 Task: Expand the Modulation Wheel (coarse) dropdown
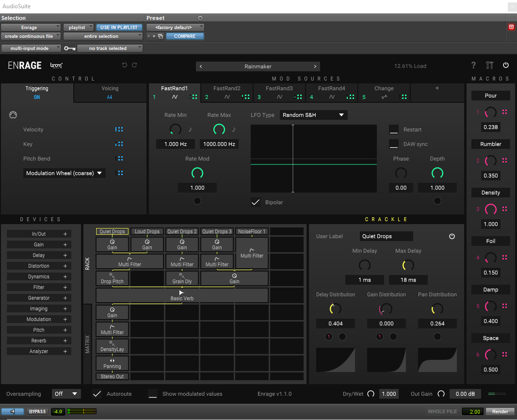[64, 173]
